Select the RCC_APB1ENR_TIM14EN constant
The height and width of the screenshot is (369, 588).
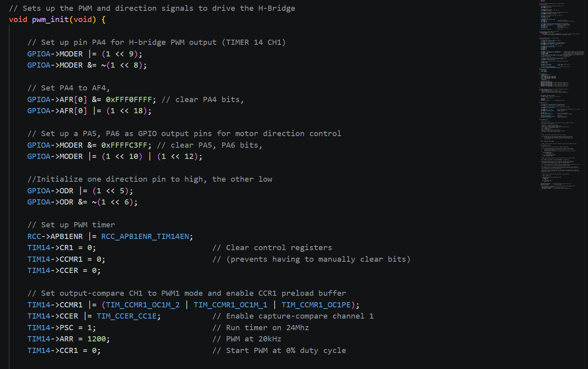[x=145, y=237]
